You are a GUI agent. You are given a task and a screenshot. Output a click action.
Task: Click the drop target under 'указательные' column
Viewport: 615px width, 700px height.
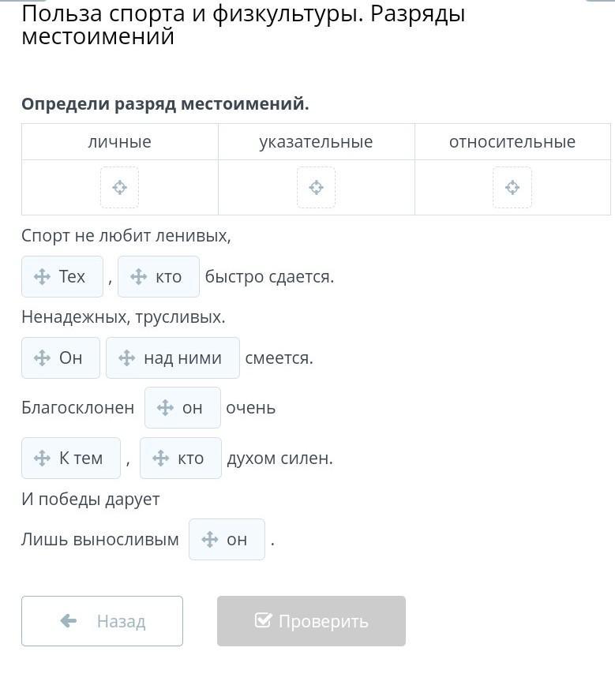tap(317, 188)
